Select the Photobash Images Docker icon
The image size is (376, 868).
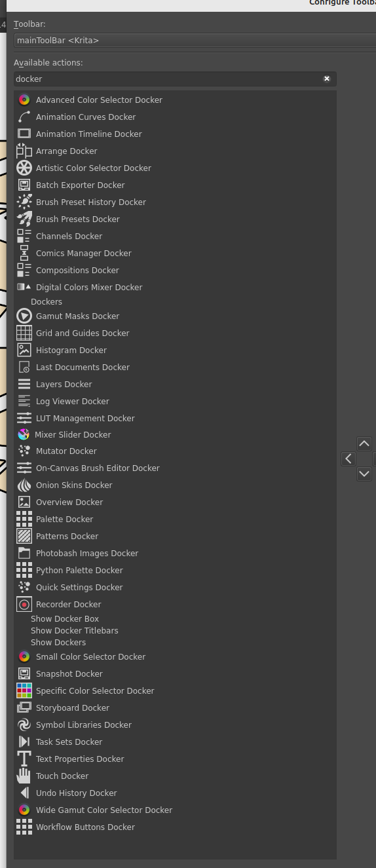tap(24, 554)
